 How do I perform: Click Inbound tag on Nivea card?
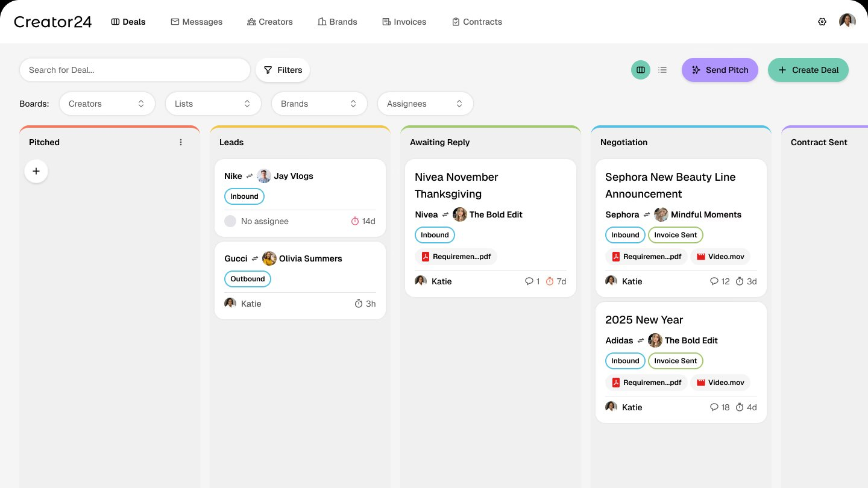435,235
